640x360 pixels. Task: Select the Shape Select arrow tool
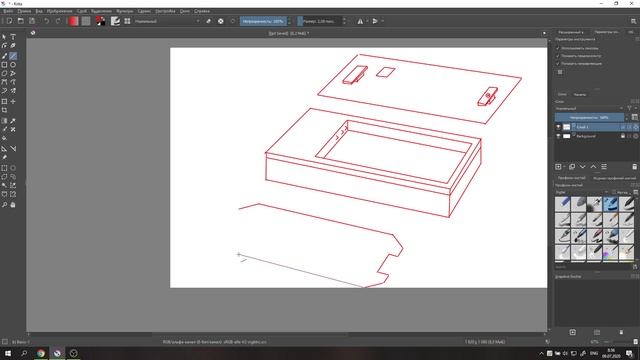pos(4,37)
